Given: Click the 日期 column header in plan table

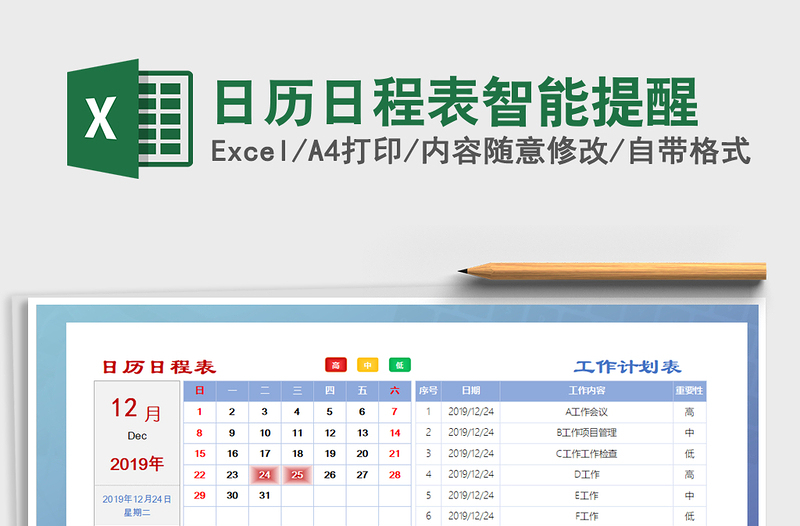Looking at the screenshot, I should tap(471, 391).
